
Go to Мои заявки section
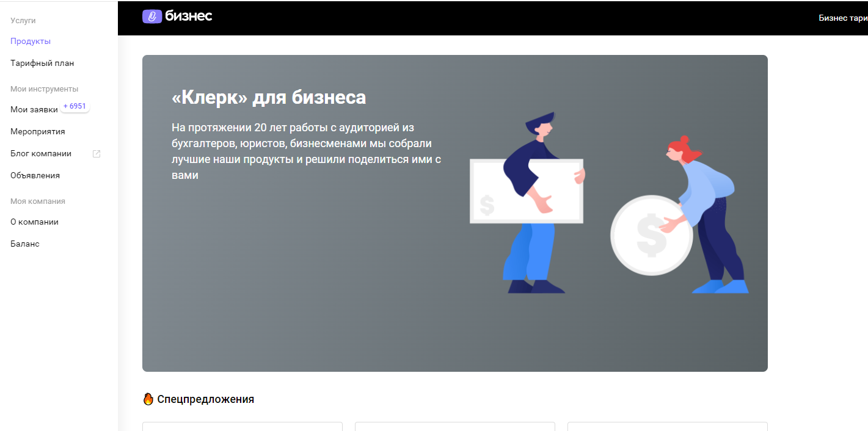tap(34, 110)
